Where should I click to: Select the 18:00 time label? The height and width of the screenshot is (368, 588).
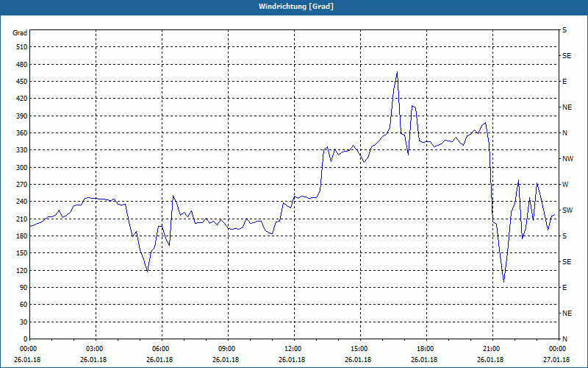(426, 349)
